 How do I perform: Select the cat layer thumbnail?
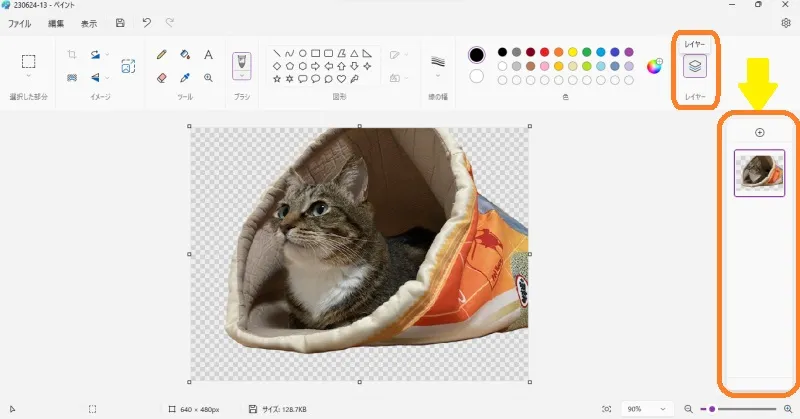759,172
